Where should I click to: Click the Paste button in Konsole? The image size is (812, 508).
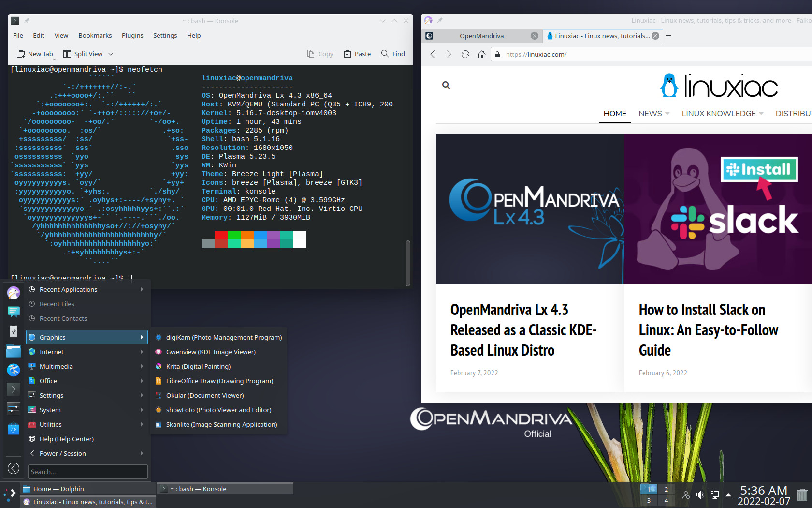357,54
